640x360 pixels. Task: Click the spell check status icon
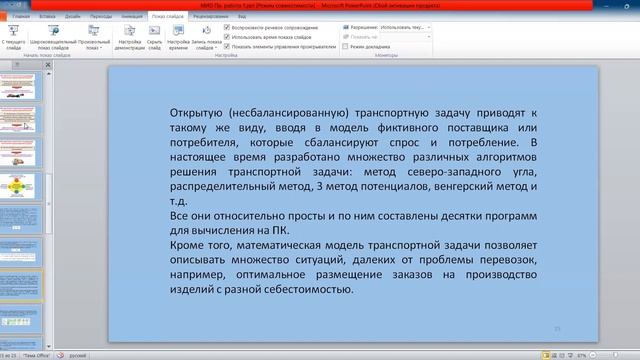60,356
